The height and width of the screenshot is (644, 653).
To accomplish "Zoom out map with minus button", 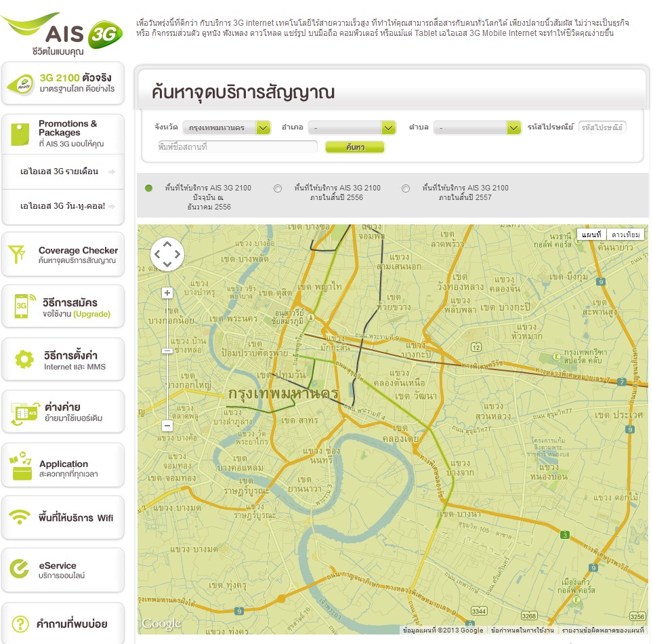I will (167, 426).
